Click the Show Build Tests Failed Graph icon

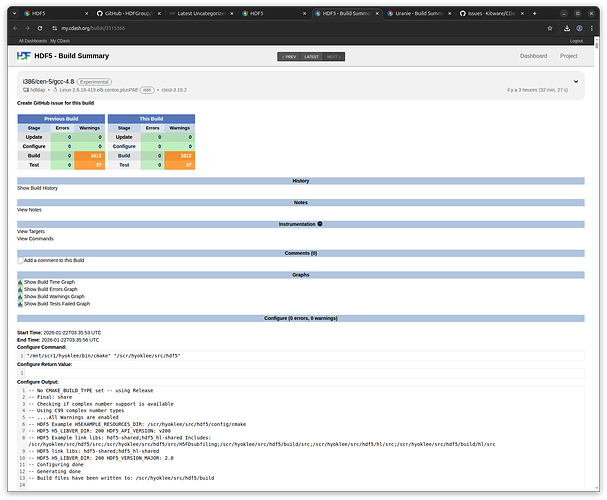pos(20,303)
